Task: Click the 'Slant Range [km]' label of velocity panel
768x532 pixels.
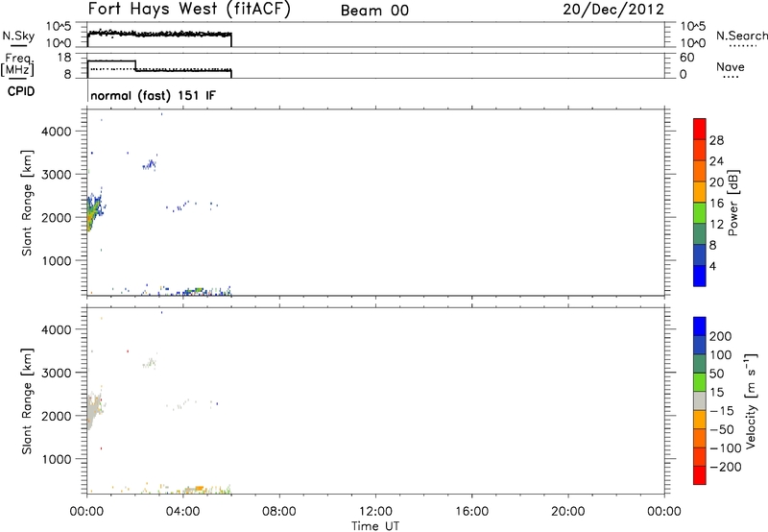Action: 27,401
